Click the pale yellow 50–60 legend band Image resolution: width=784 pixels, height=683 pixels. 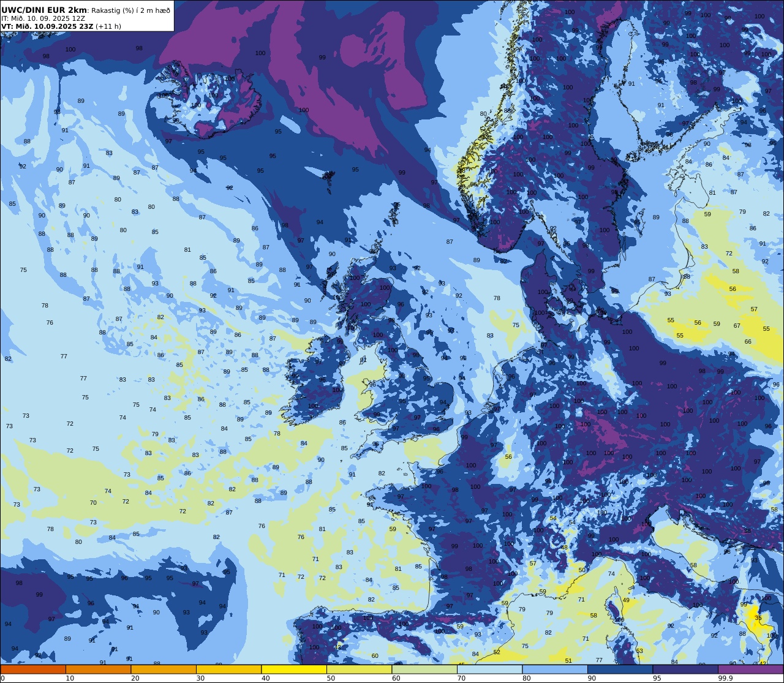359,669
